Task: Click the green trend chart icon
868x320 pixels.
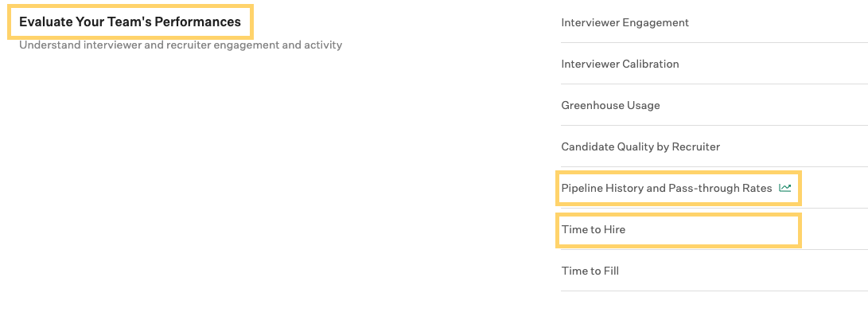Action: pyautogui.click(x=785, y=188)
